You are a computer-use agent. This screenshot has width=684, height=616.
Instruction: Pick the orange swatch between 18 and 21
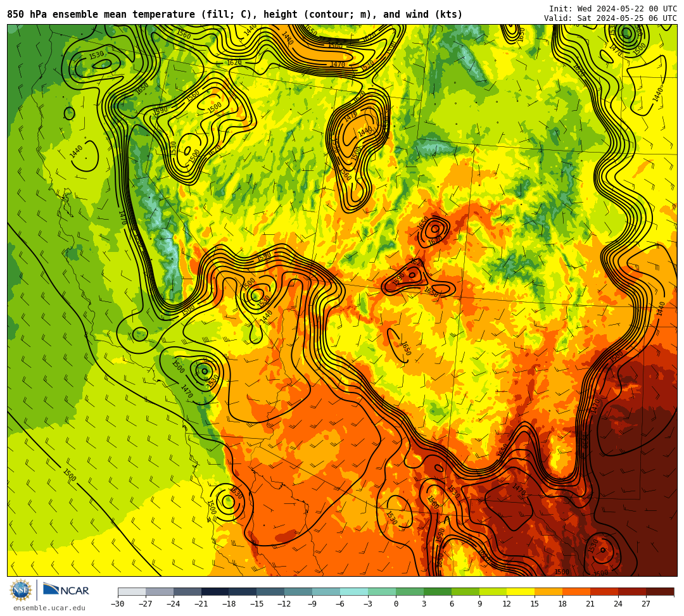(577, 591)
